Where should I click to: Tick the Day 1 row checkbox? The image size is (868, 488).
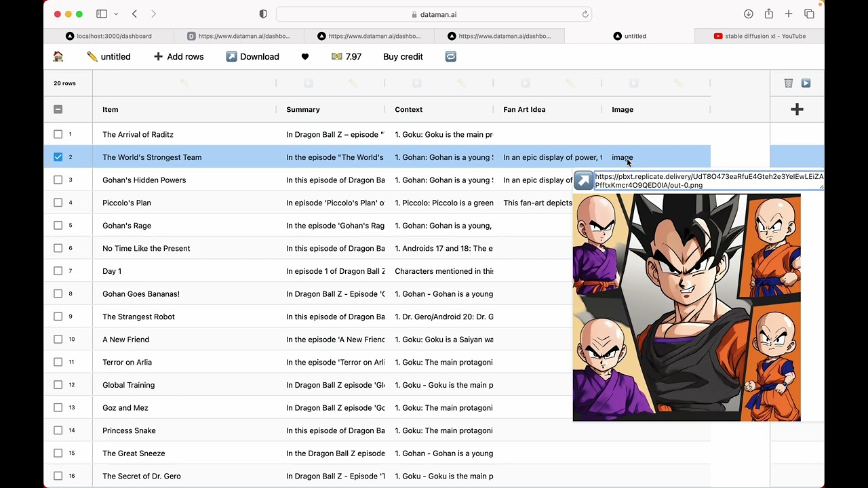click(x=58, y=271)
